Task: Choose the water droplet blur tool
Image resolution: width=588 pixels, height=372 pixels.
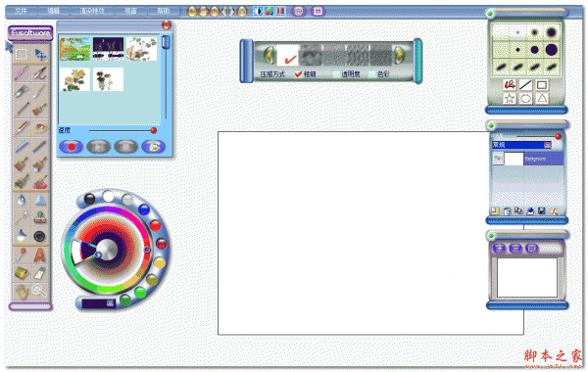Action: [22, 200]
